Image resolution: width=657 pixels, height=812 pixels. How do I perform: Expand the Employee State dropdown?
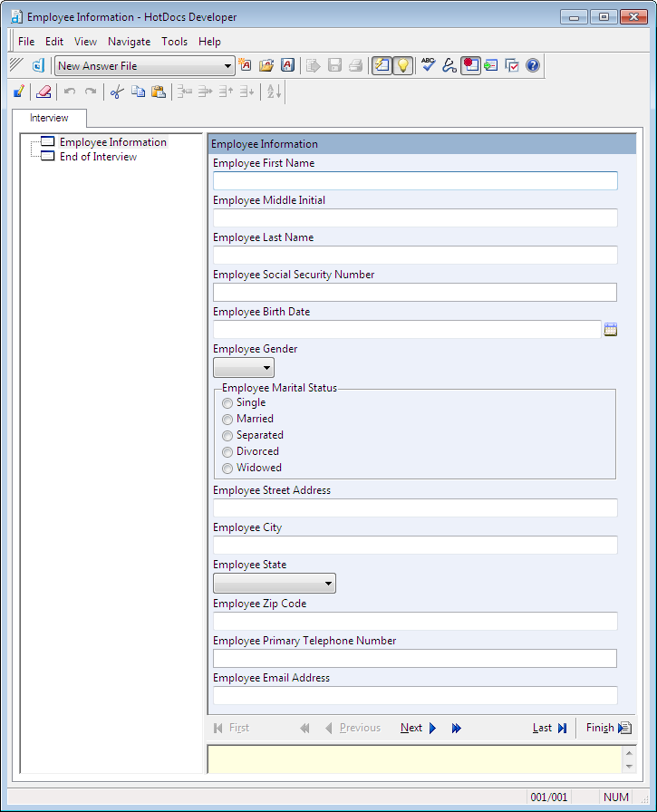[x=275, y=584]
